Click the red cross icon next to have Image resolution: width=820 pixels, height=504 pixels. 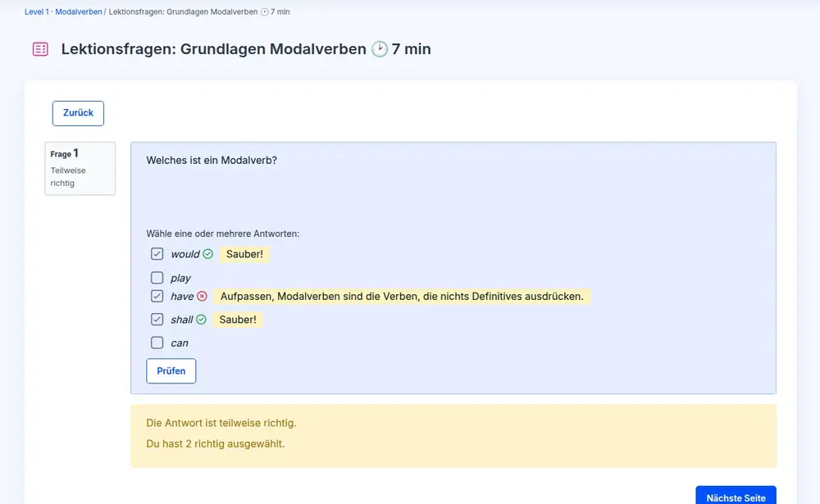203,297
